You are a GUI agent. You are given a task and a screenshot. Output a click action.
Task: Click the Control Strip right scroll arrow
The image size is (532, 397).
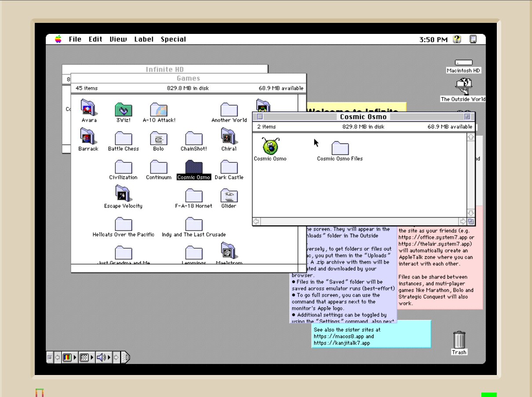116,357
